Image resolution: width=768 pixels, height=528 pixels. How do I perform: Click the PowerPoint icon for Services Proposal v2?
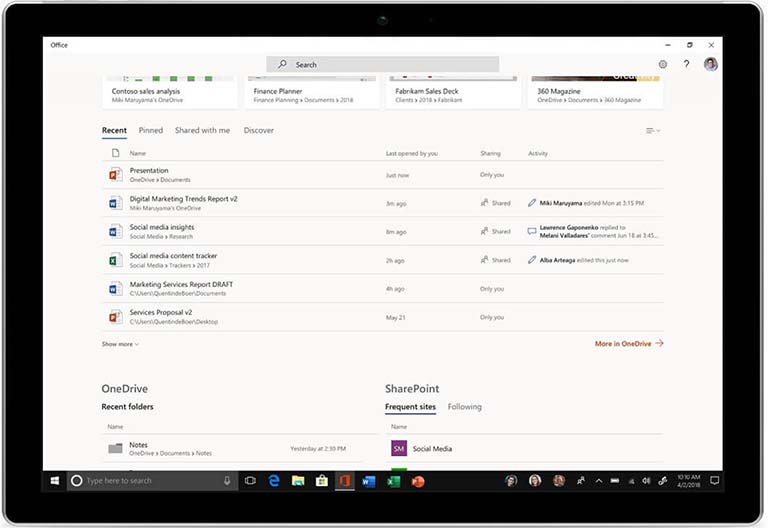coord(115,317)
